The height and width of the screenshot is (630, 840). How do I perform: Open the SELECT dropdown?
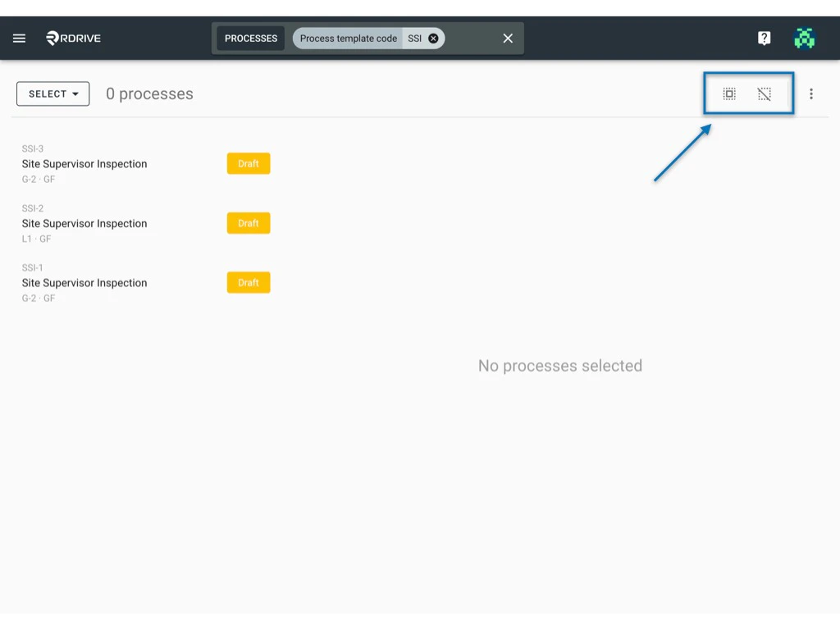52,94
